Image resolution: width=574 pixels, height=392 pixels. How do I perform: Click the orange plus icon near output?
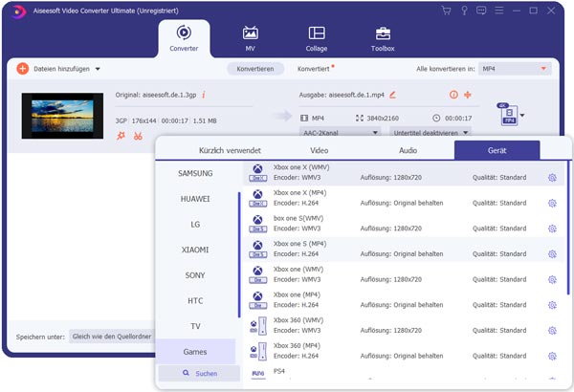[468, 95]
